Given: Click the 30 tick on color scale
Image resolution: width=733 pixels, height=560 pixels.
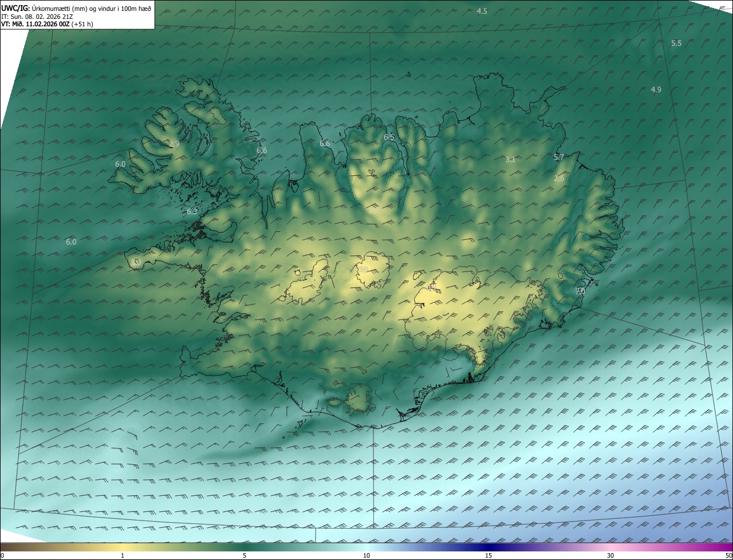Looking at the screenshot, I should (610, 555).
